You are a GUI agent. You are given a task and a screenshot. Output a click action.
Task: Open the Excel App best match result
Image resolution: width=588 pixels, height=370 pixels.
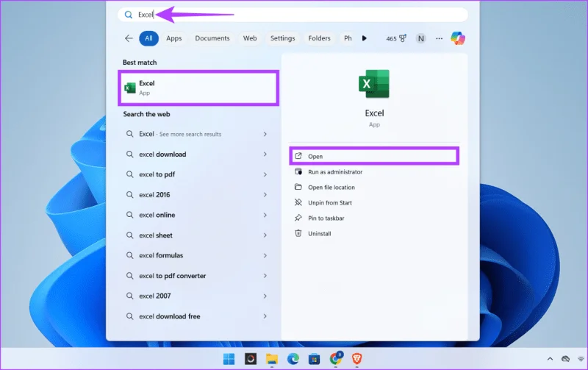coord(198,88)
